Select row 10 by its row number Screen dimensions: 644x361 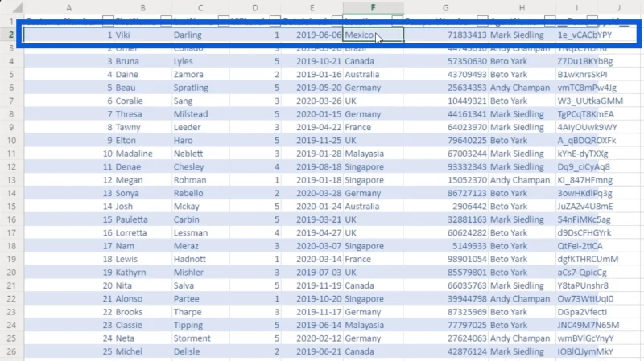pyautogui.click(x=11, y=140)
